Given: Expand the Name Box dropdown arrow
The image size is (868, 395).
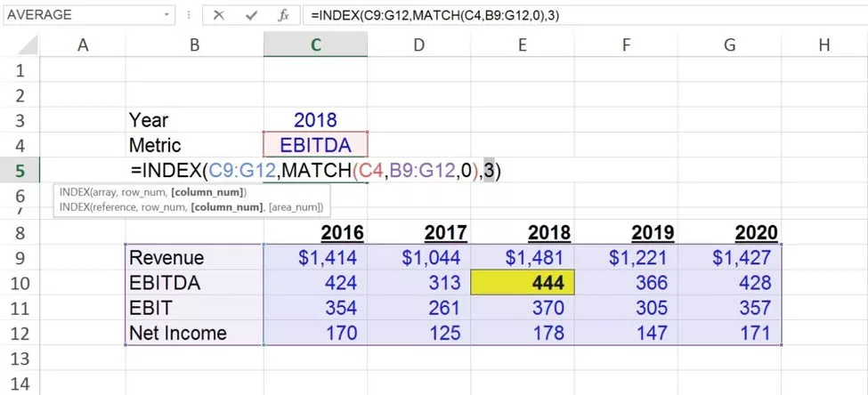Looking at the screenshot, I should pyautogui.click(x=167, y=15).
